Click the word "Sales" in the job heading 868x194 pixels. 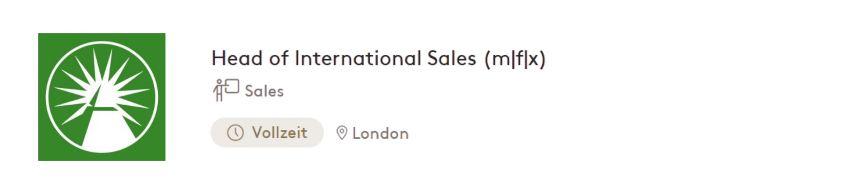pos(451,58)
